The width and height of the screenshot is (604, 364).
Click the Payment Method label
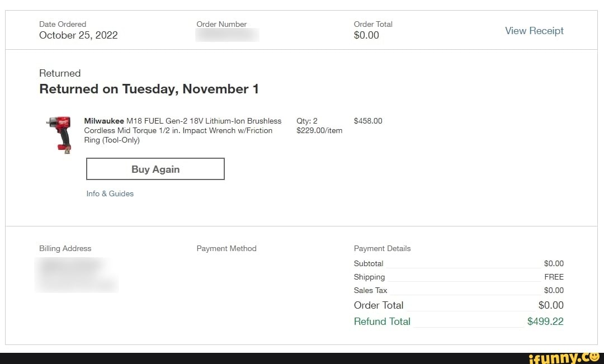pyautogui.click(x=226, y=248)
